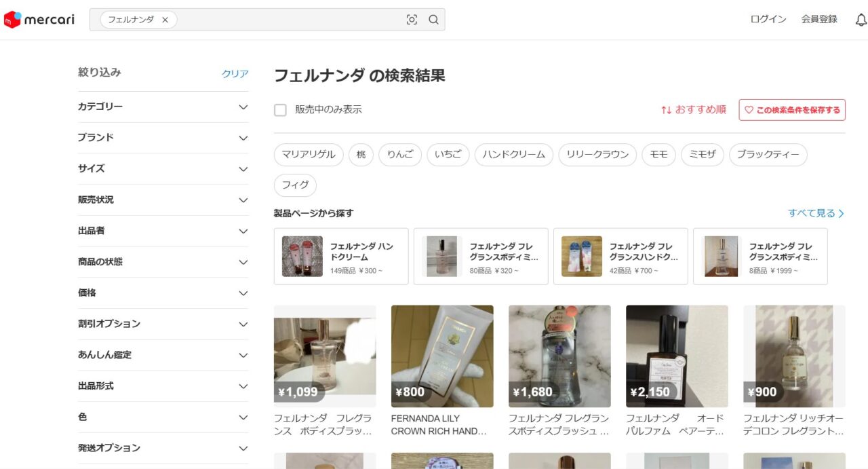Open フレグランスボディミスト card with 8商品
The image size is (868, 469).
(760, 257)
